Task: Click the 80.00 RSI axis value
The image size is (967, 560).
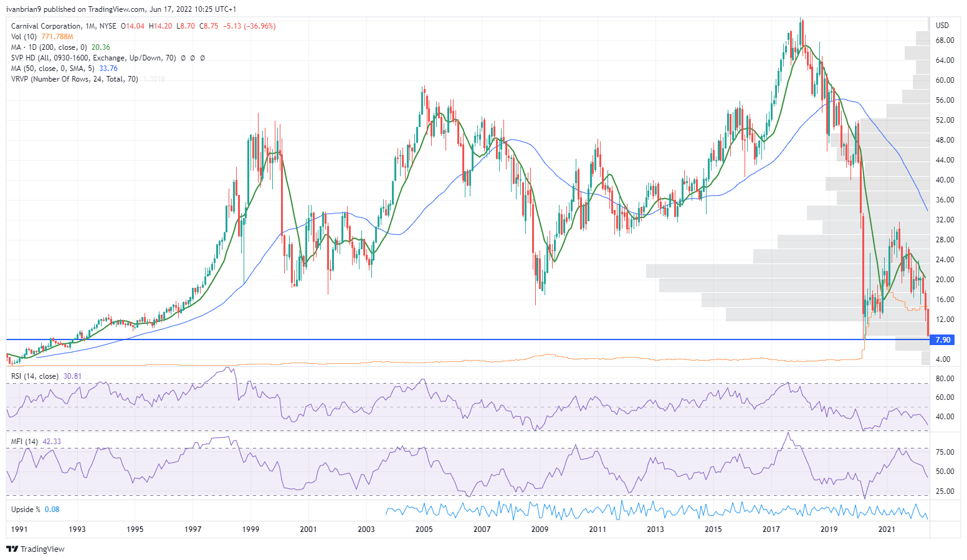Action: pos(945,379)
